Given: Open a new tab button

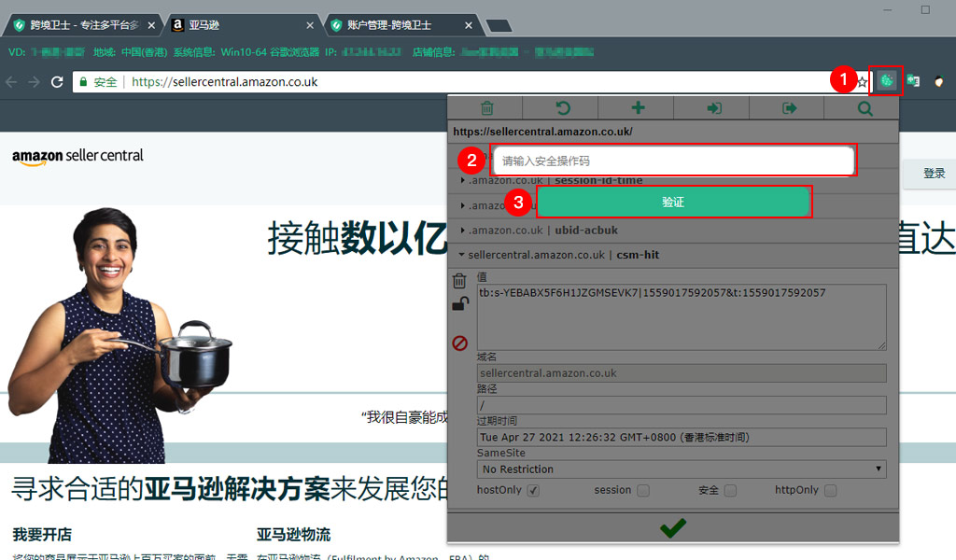Looking at the screenshot, I should [x=499, y=25].
